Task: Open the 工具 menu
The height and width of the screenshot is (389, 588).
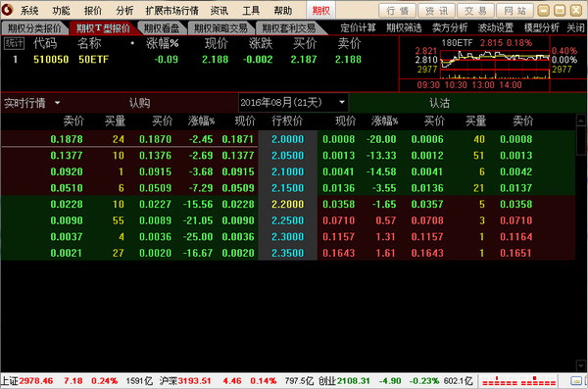Action: 251,11
